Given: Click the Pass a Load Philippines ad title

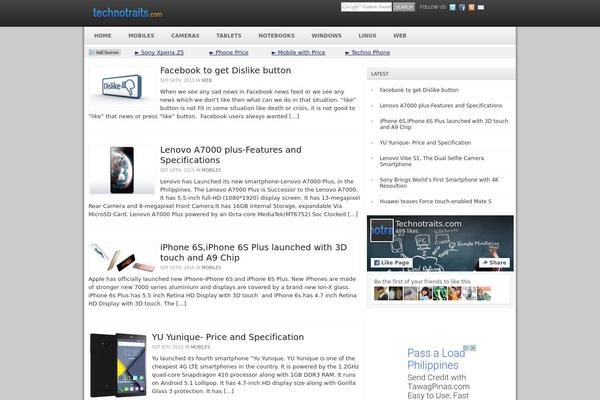Looking at the screenshot, I should pyautogui.click(x=436, y=359).
